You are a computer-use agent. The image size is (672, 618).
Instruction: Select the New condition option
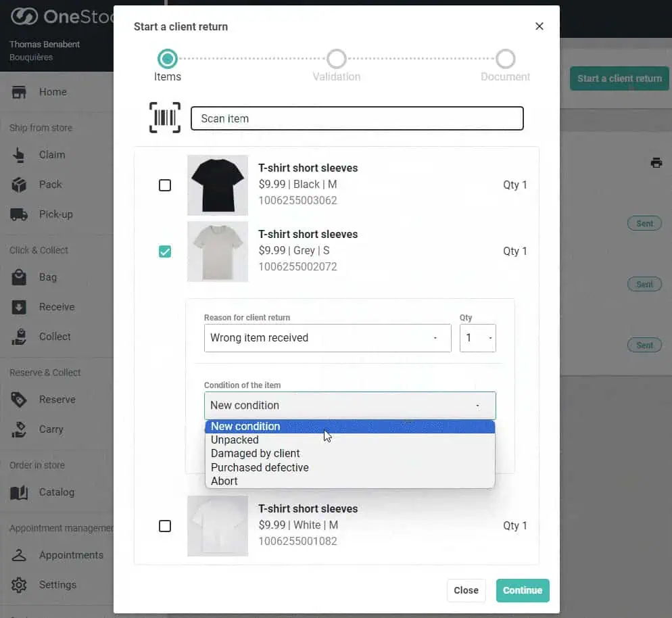(350, 427)
